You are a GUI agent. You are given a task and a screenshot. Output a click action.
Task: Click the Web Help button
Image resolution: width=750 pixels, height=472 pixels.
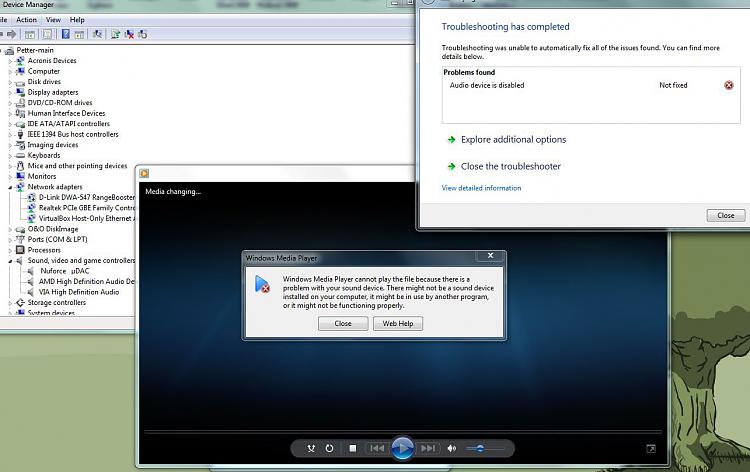(398, 323)
